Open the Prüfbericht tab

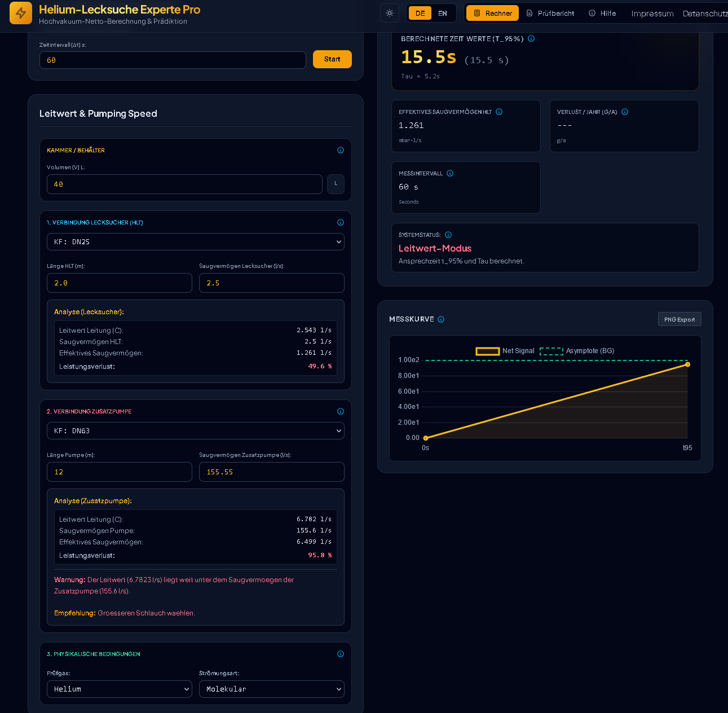550,13
